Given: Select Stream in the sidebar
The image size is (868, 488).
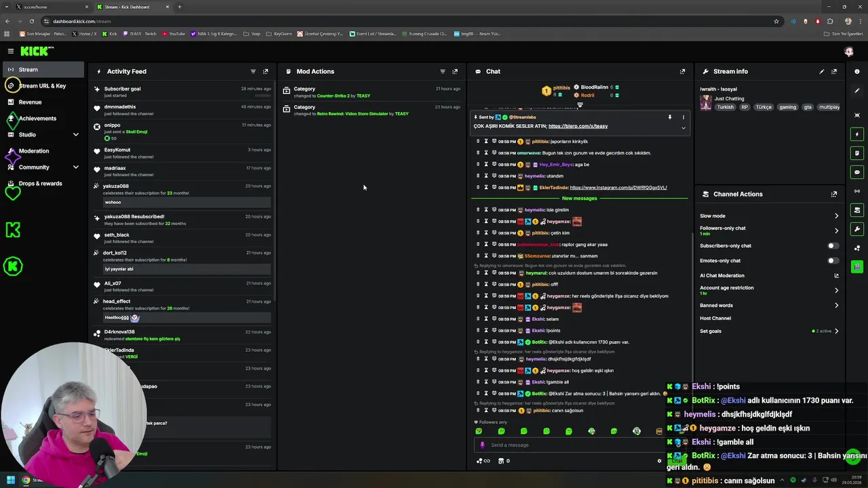Looking at the screenshot, I should coord(42,69).
